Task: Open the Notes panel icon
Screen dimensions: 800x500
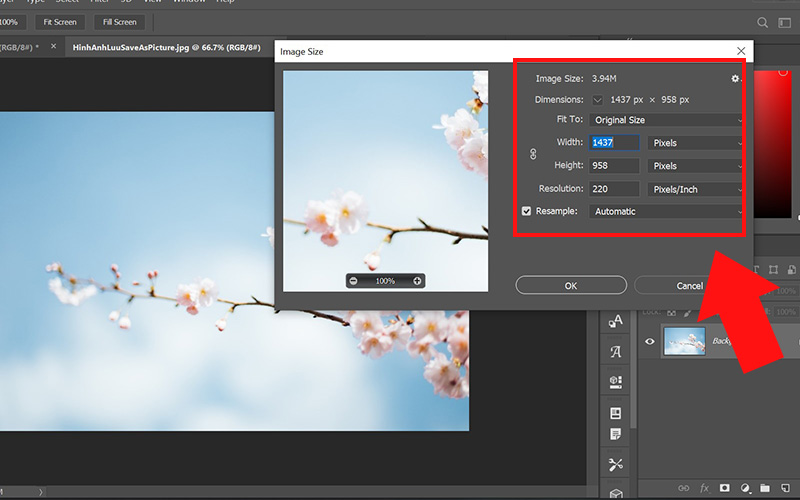Action: (616, 434)
